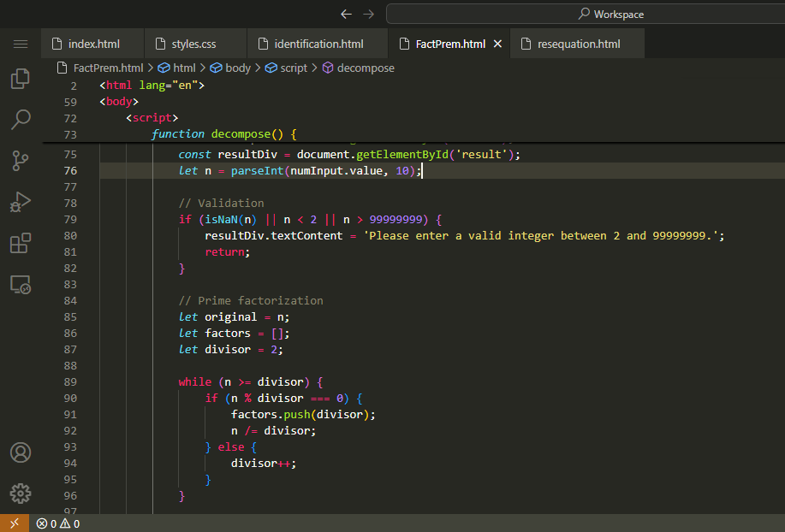Open the Run and Debug view
The height and width of the screenshot is (532, 785).
[21, 202]
